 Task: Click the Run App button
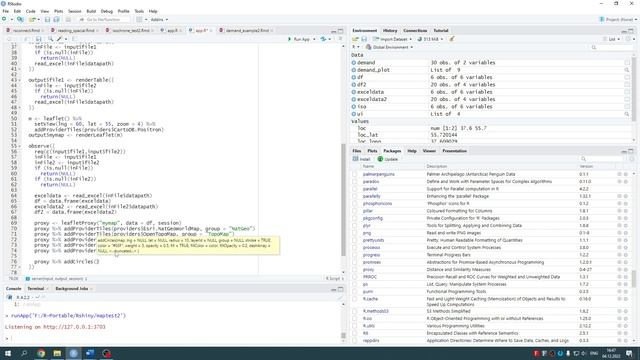click(x=299, y=39)
